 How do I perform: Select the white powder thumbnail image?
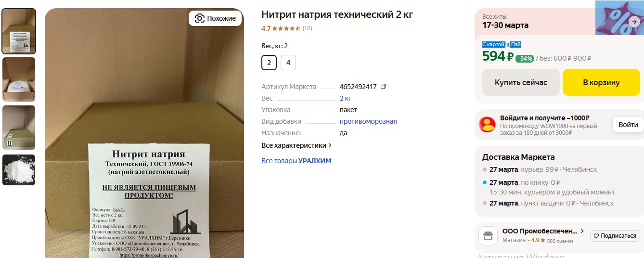point(19,169)
